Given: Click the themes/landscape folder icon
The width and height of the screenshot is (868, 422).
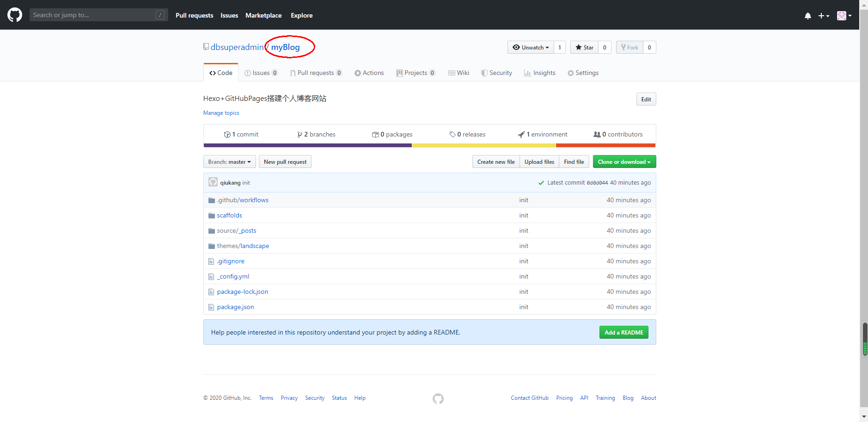Looking at the screenshot, I should click(212, 246).
